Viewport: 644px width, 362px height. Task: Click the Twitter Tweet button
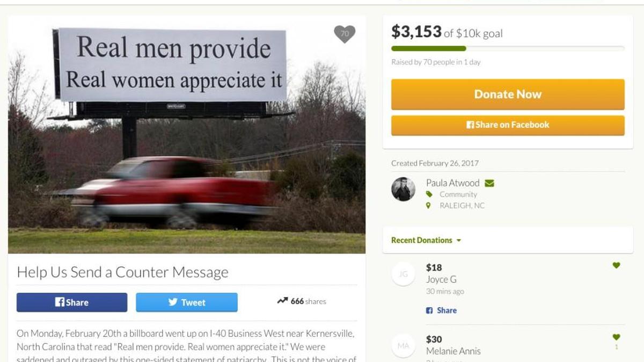click(x=187, y=302)
